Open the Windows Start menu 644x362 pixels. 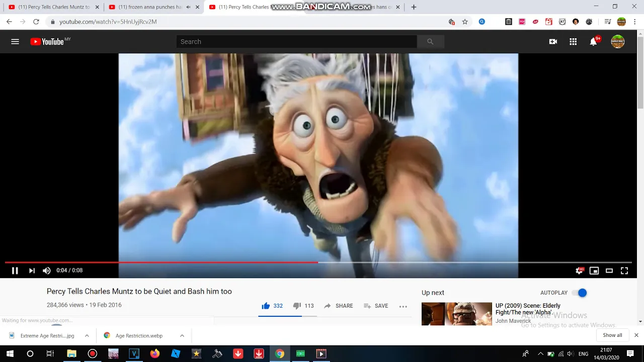pyautogui.click(x=10, y=354)
